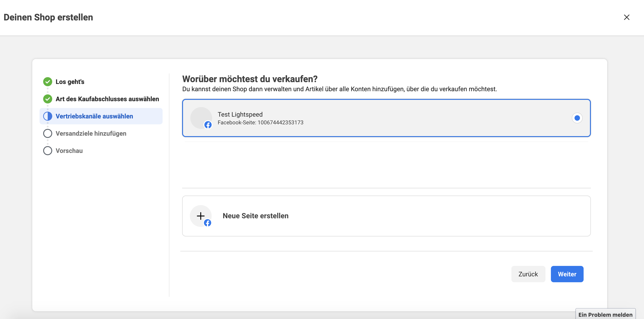Open the Los geht's step
Viewport: 644px width, 319px height.
tap(70, 82)
